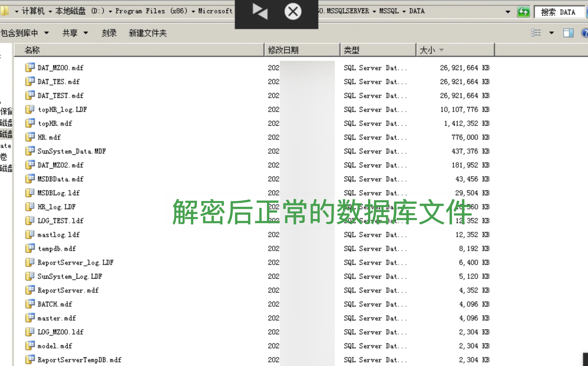Navigate to 本地磁盘 (D:) breadcrumb
588x366 pixels.
[80, 11]
